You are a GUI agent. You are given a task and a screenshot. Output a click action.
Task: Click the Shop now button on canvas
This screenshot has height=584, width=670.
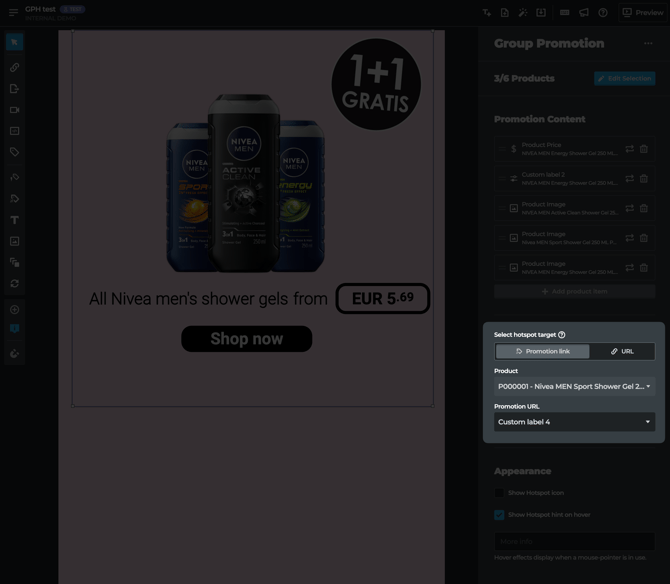tap(247, 339)
